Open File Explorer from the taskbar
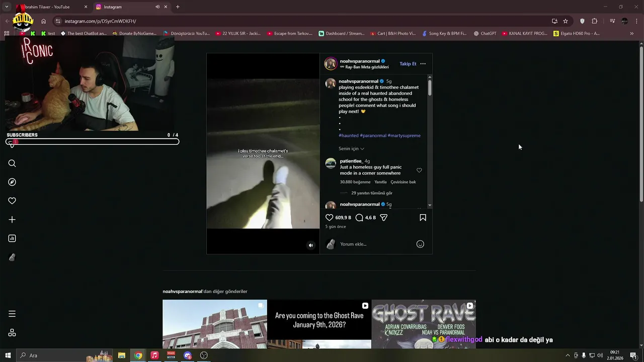 pos(122,355)
